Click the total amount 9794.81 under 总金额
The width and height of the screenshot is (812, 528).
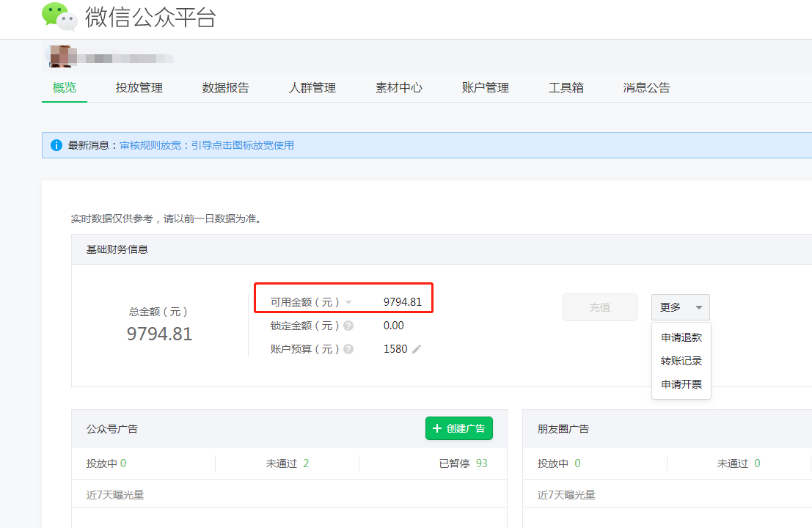(x=159, y=334)
